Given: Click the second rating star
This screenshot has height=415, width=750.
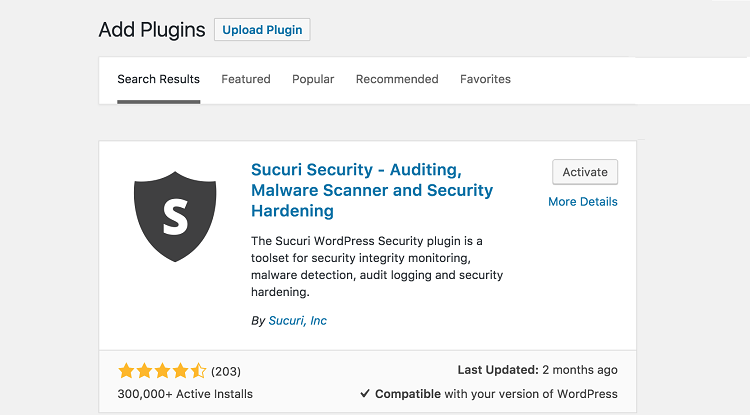Looking at the screenshot, I should 144,371.
